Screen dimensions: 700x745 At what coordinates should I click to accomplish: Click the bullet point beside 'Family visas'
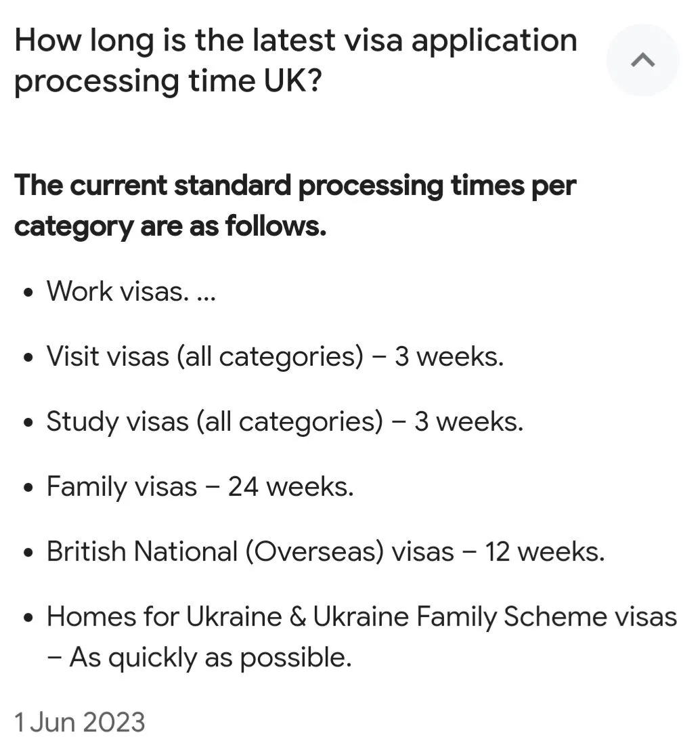click(28, 488)
